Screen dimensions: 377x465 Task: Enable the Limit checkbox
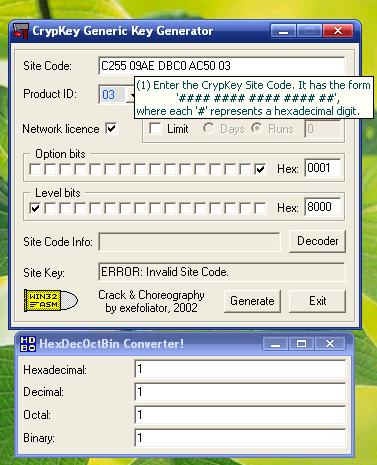click(155, 129)
